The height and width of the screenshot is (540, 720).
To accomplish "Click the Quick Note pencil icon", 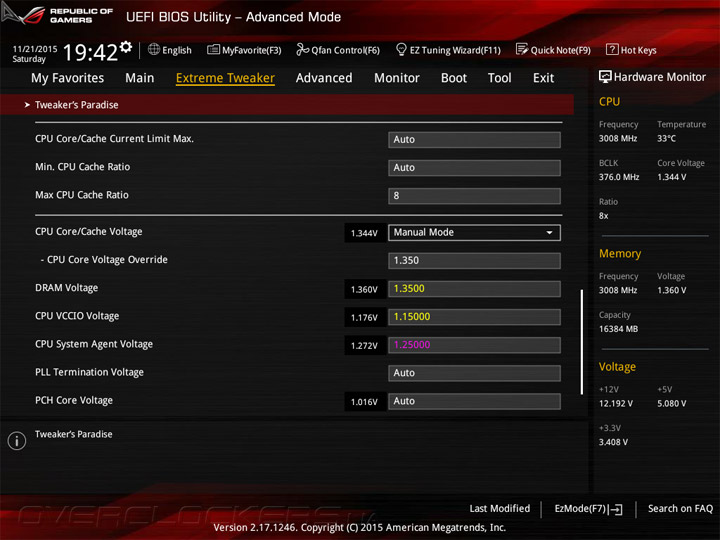I will (x=522, y=49).
